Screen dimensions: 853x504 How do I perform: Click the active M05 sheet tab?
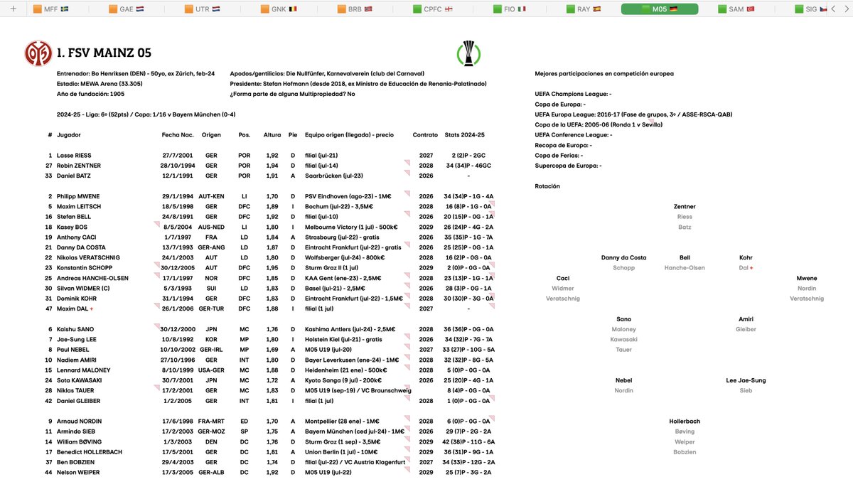pos(660,9)
